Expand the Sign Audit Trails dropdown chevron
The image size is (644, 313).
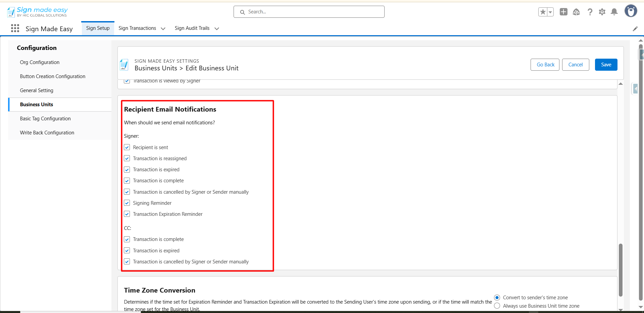pos(217,29)
